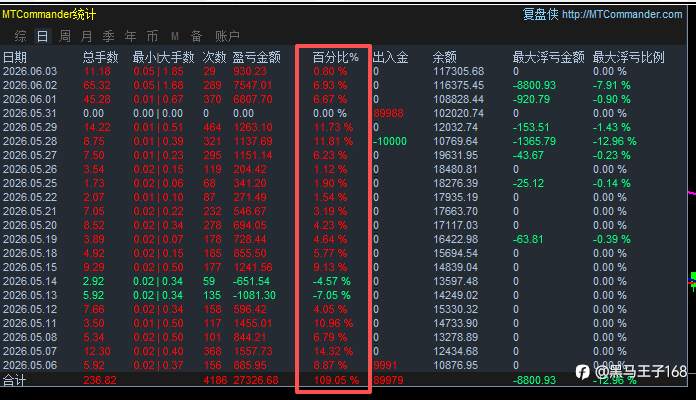This screenshot has height=400, width=696.
Task: Switch to the 月 monthly tab
Action: [x=87, y=36]
